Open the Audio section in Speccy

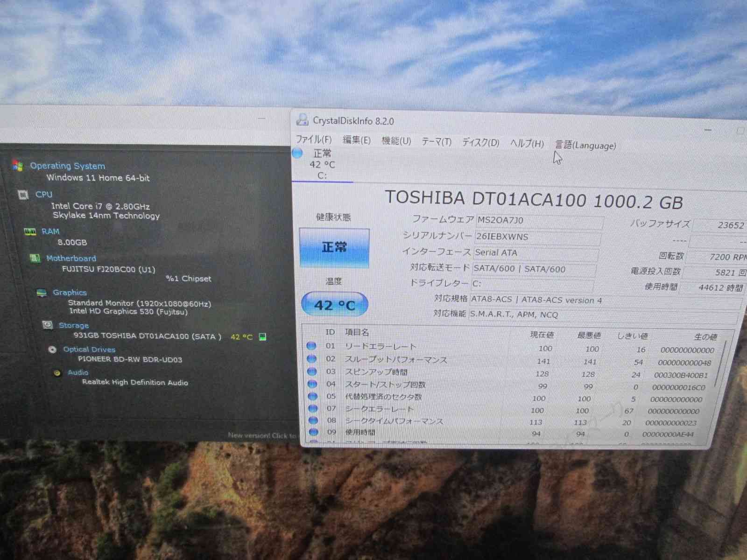(78, 372)
